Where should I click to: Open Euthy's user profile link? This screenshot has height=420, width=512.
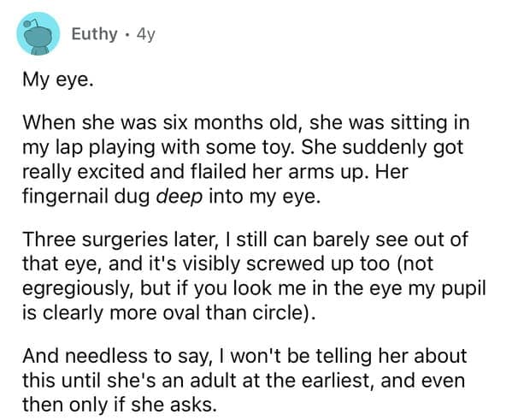pyautogui.click(x=94, y=34)
